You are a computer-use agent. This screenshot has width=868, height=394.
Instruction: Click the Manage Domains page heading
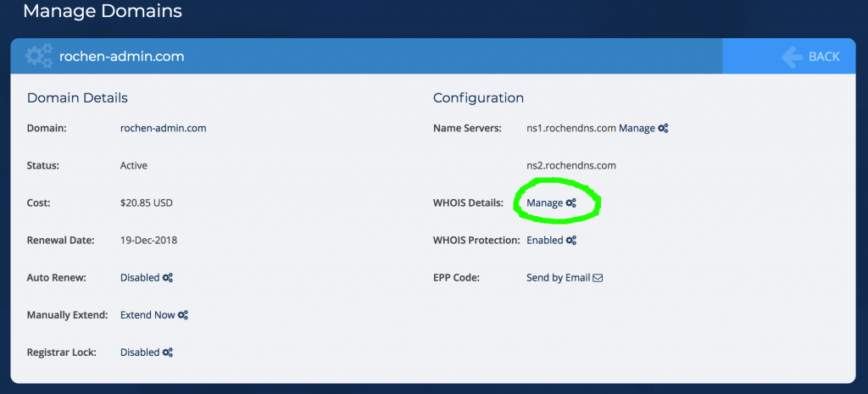[103, 10]
